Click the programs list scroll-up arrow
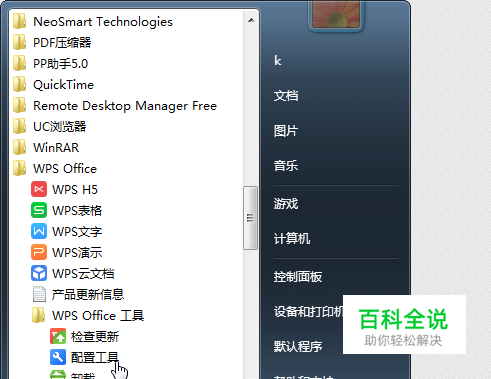Image resolution: width=491 pixels, height=379 pixels. pos(251,20)
